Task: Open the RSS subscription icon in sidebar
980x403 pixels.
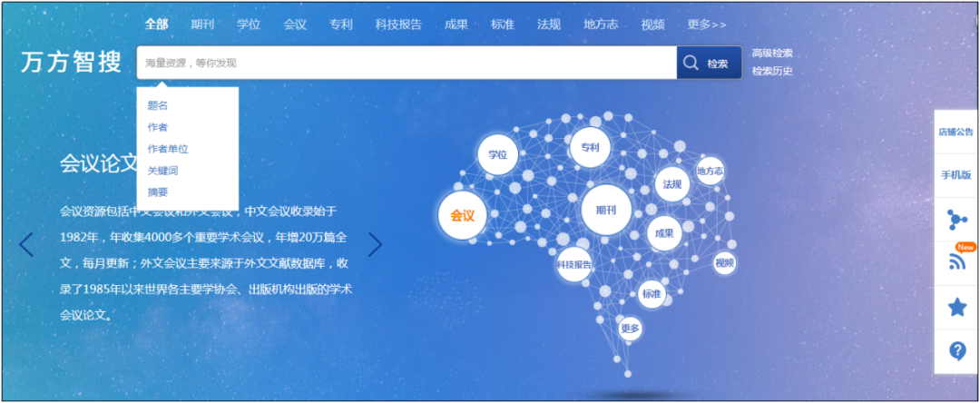Action: (956, 262)
